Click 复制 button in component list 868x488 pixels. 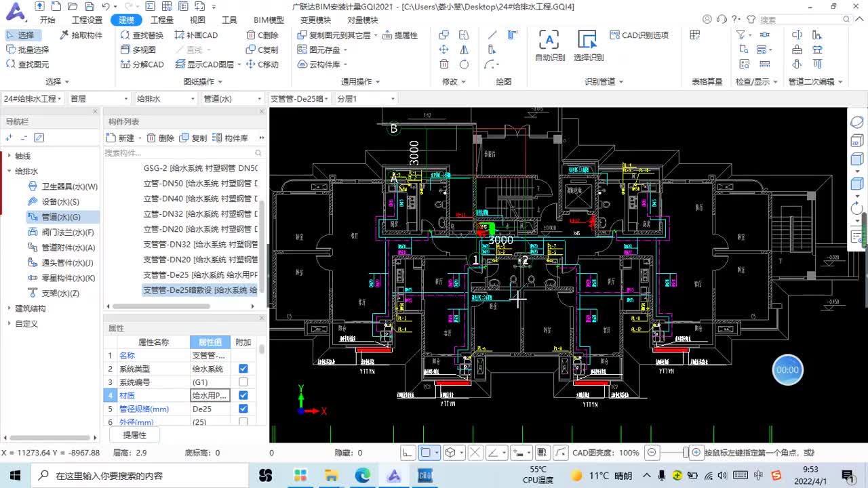click(x=194, y=138)
